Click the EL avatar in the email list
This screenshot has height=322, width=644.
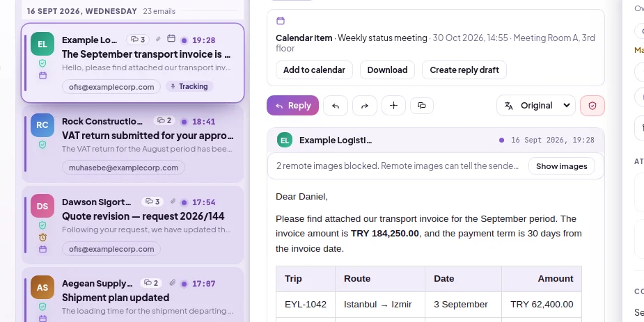[x=42, y=44]
